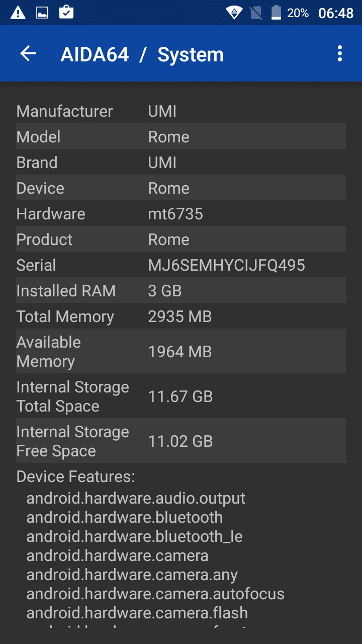Tap the battery status icon
Image resolution: width=362 pixels, height=644 pixels.
coord(276,13)
